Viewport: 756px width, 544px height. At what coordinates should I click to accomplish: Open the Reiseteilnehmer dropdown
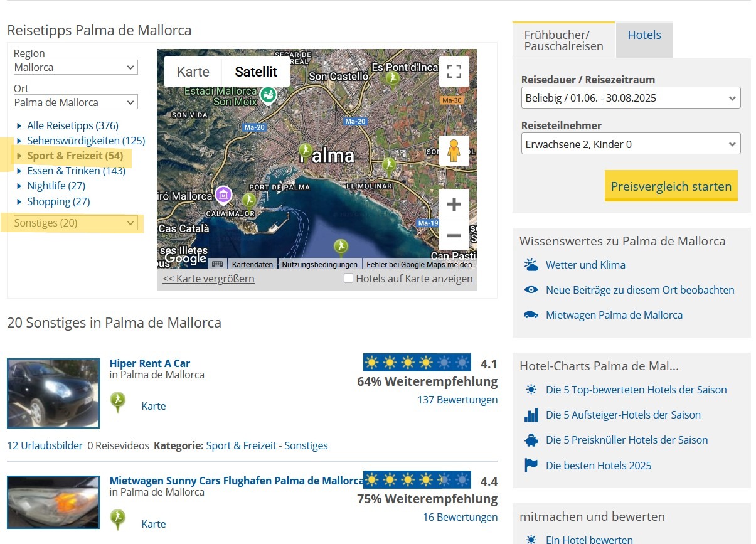pos(631,144)
